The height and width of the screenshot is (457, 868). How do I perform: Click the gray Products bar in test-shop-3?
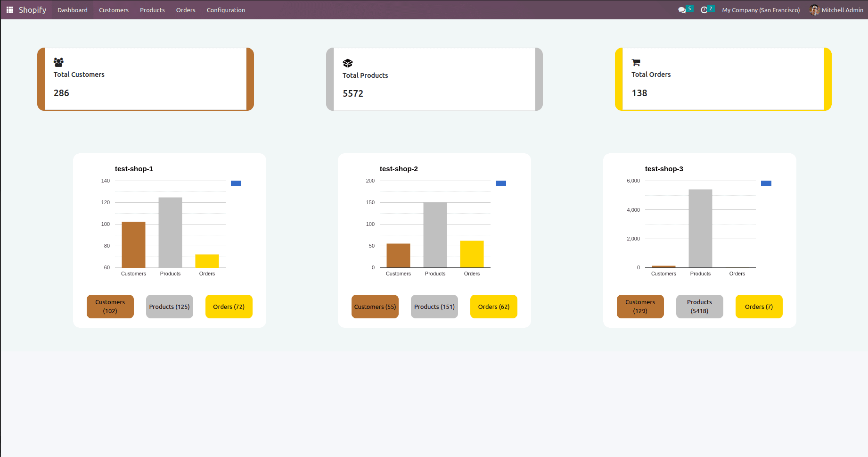(700, 228)
